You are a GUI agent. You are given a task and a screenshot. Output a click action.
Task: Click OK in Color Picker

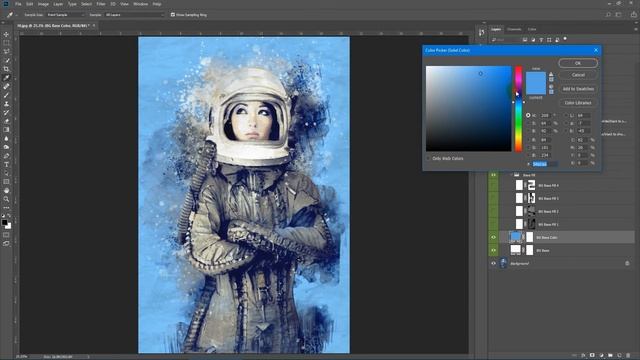tap(578, 63)
